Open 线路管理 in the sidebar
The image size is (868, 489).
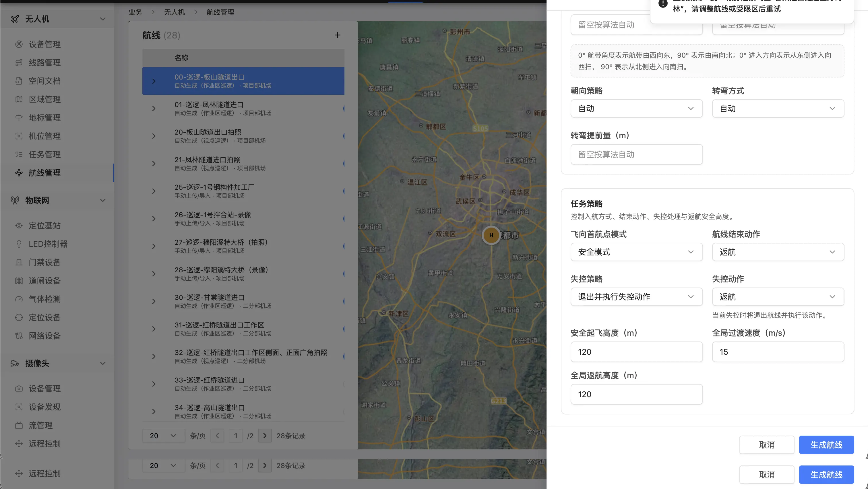tap(44, 63)
